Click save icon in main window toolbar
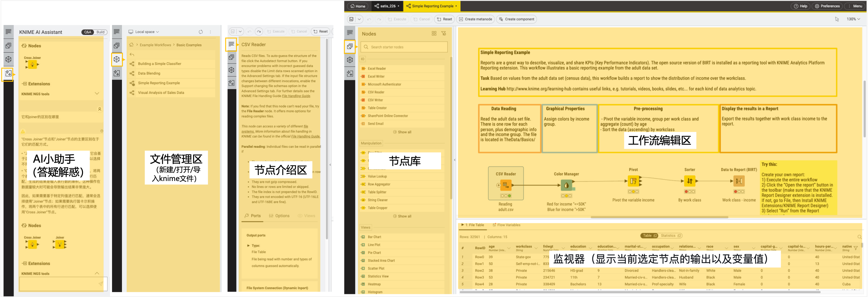 (351, 19)
